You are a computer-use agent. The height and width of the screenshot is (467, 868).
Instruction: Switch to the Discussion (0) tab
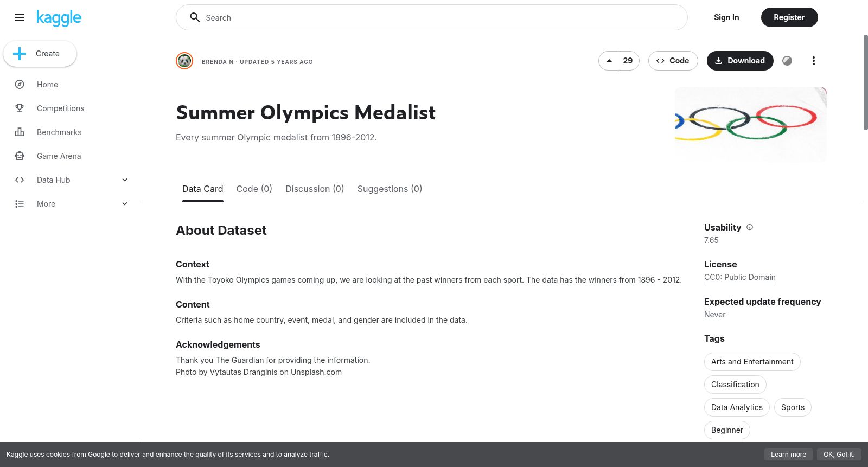pyautogui.click(x=315, y=189)
